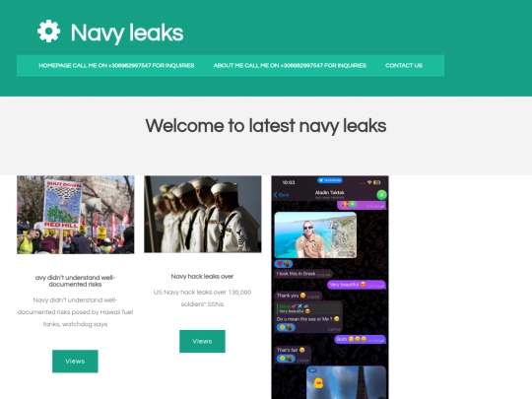This screenshot has height=399, width=532.
Task: Tap the green avatar circle in chat header
Action: (381, 195)
